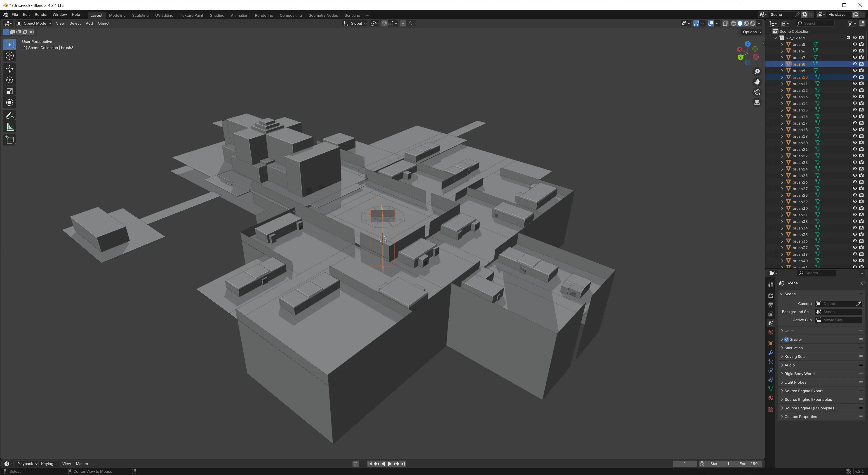Collapse the 22_22.t3d collection

click(775, 38)
